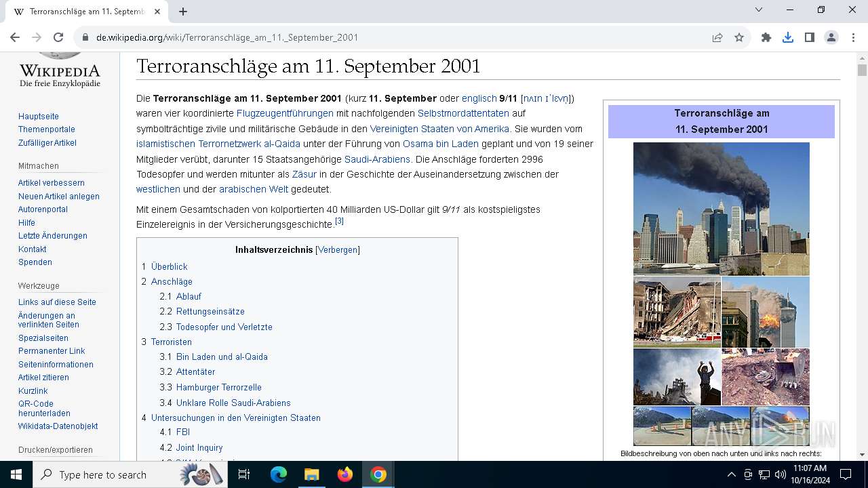Open Task View in the taskbar
Image resolution: width=868 pixels, height=488 pixels.
[244, 474]
